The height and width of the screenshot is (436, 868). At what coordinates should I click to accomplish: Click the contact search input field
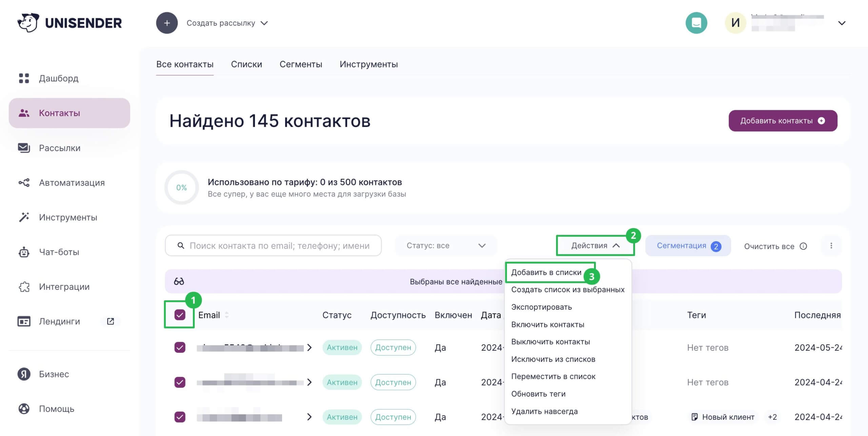pyautogui.click(x=273, y=245)
